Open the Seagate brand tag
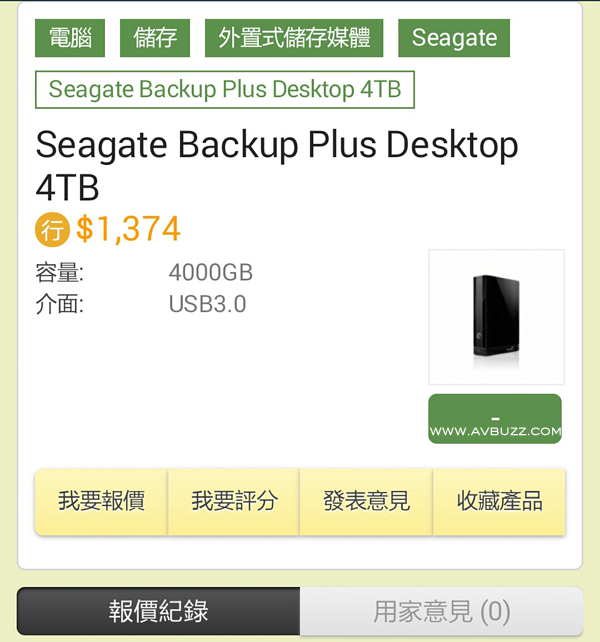 pos(454,38)
